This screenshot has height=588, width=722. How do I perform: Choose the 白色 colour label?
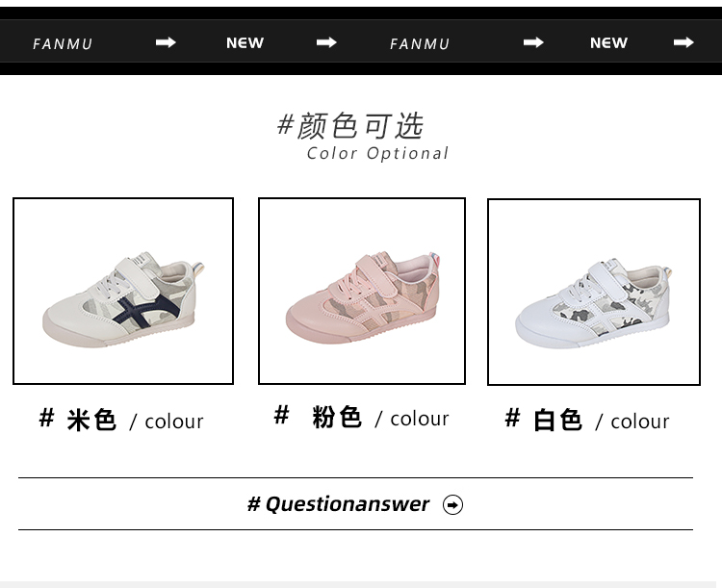click(x=587, y=420)
